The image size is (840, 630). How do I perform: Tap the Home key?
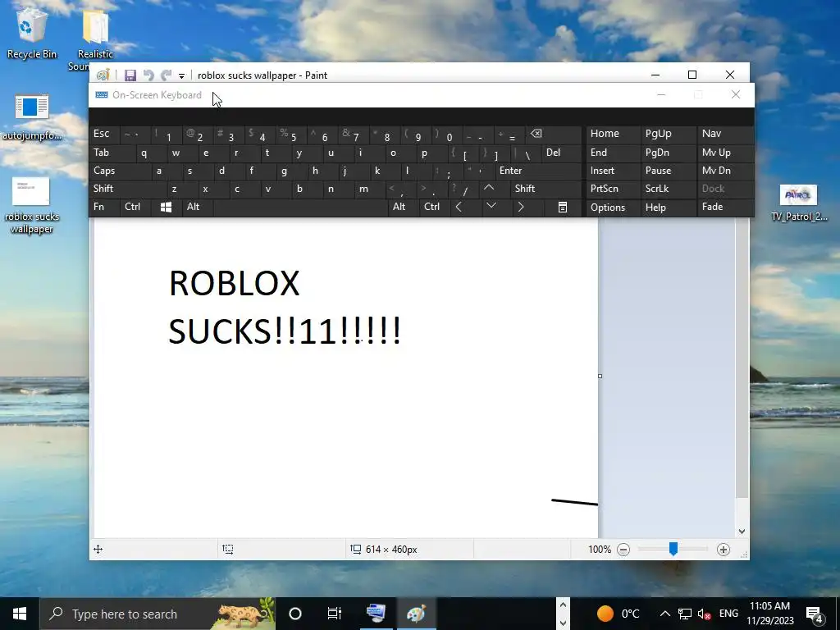tap(613, 134)
